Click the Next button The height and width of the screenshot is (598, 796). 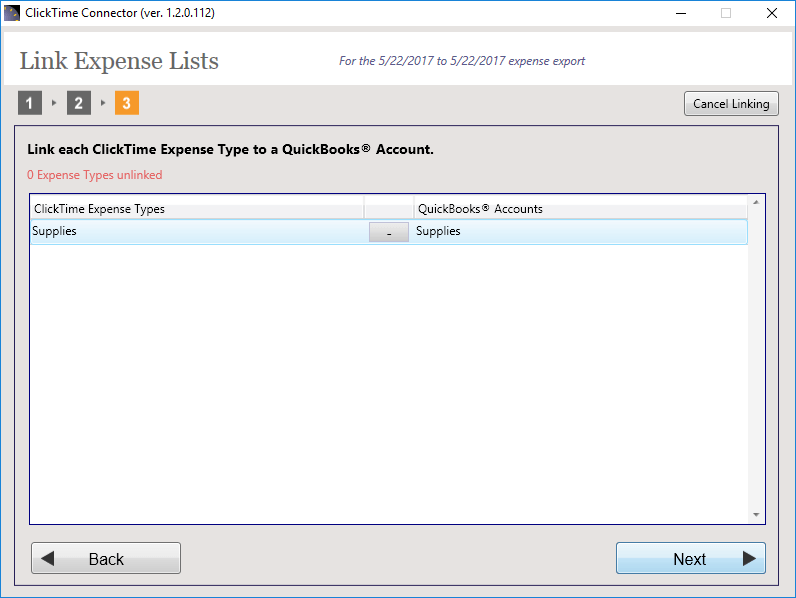(x=690, y=558)
